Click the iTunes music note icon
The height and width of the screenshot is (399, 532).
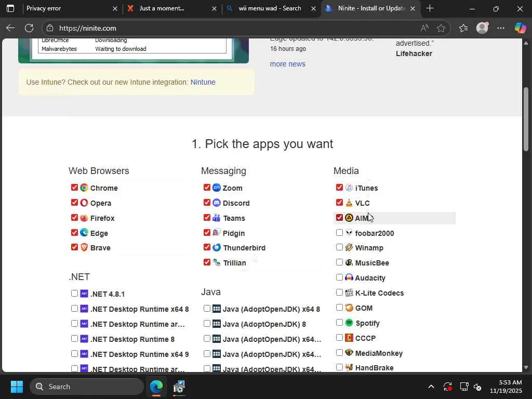pos(349,188)
